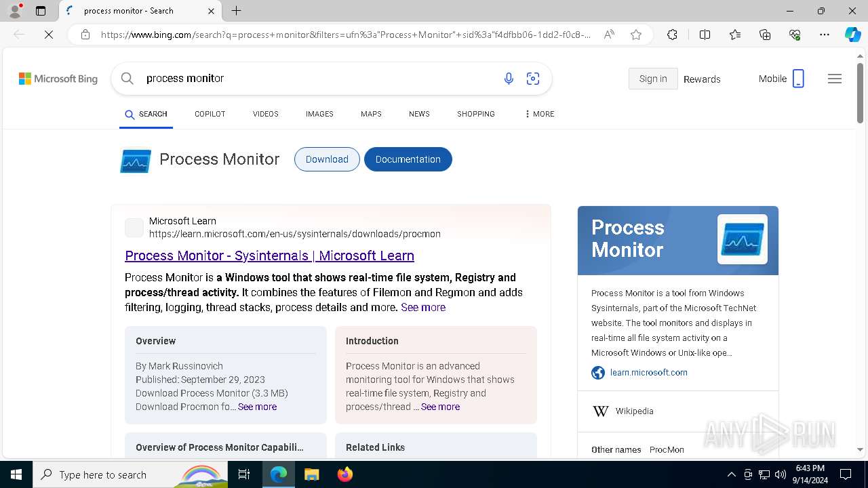Open a new tab with plus button
The width and height of the screenshot is (868, 488).
point(236,11)
